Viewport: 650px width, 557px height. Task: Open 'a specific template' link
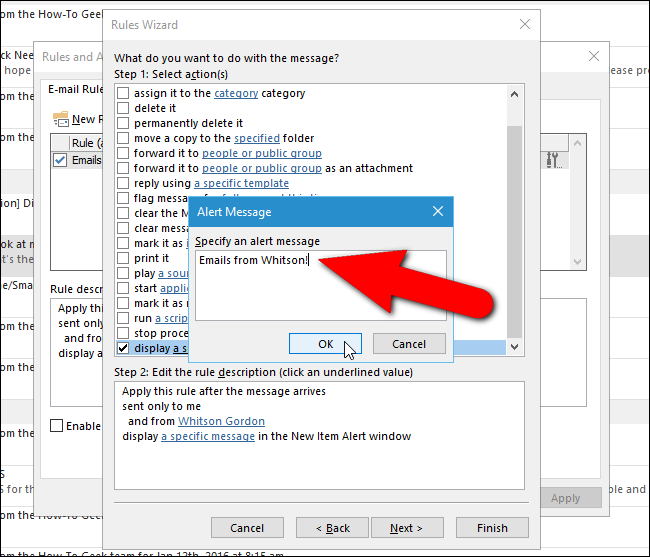241,183
